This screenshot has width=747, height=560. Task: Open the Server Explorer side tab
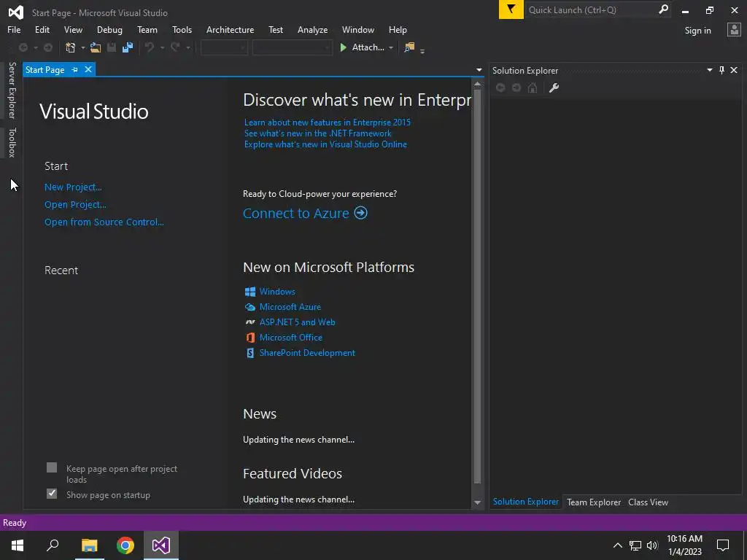click(12, 90)
